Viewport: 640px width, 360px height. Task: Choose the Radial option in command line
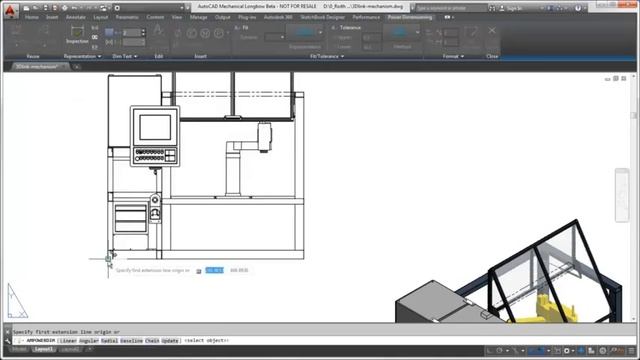coord(109,341)
